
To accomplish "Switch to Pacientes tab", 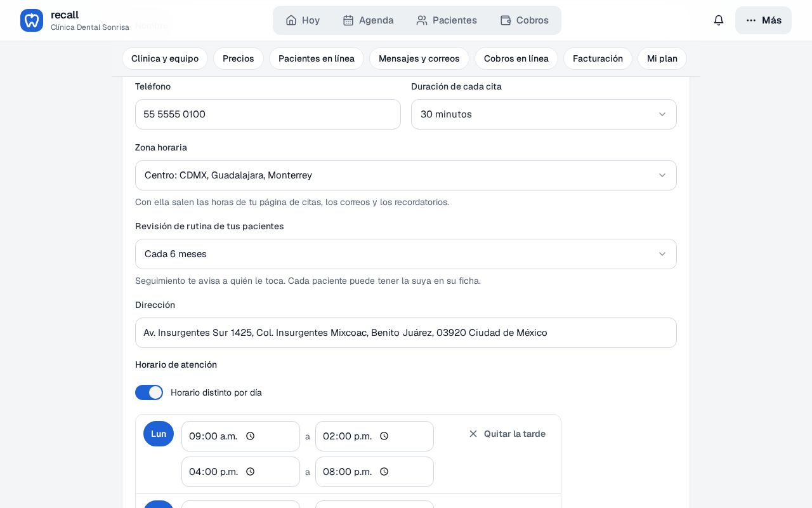I will pyautogui.click(x=447, y=20).
